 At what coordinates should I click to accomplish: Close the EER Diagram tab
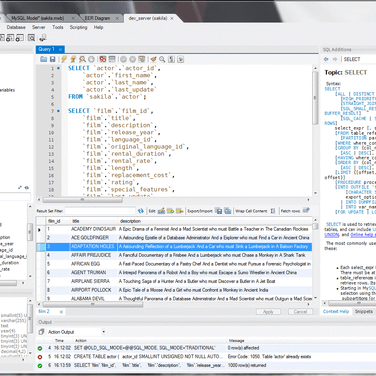[x=117, y=18]
